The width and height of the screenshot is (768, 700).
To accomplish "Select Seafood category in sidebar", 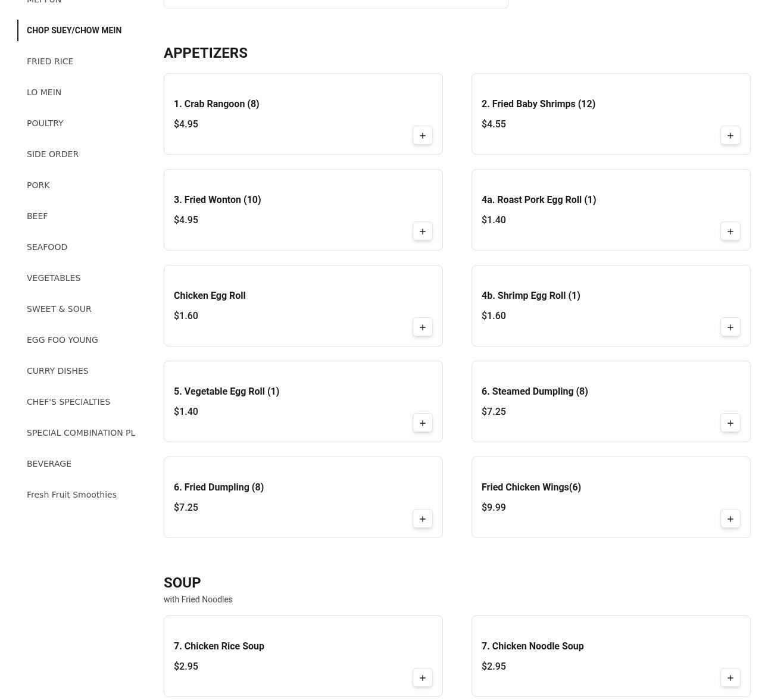I will tap(47, 247).
